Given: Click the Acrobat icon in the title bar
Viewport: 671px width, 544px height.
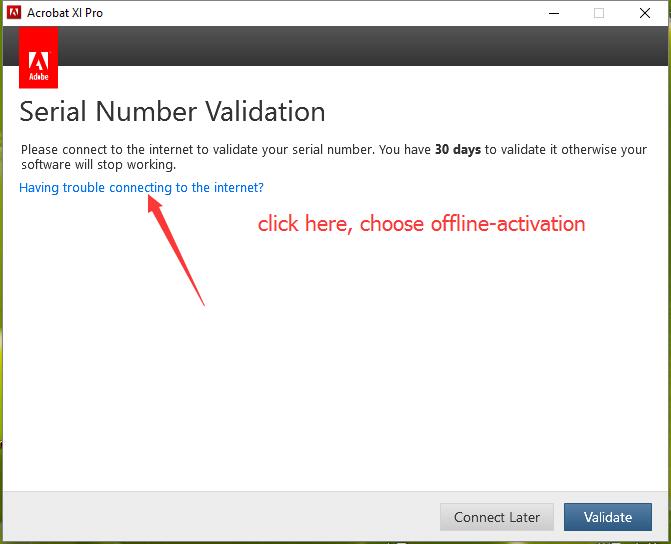Looking at the screenshot, I should (14, 12).
